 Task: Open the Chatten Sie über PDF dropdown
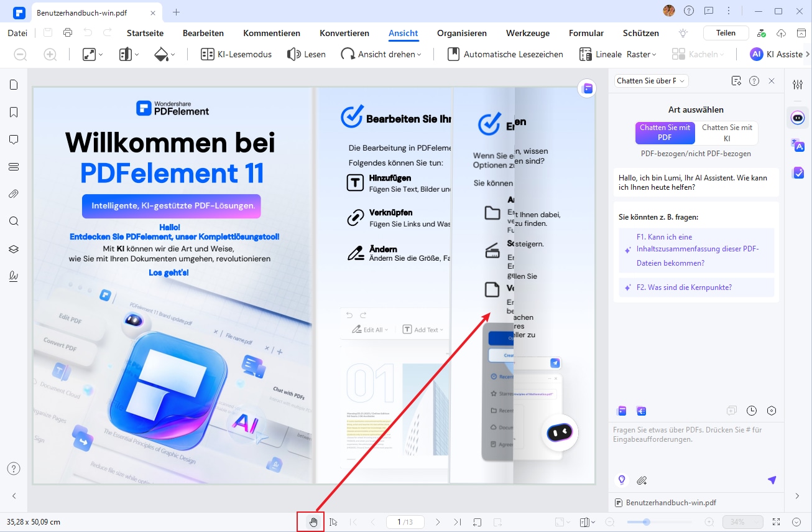pos(651,81)
